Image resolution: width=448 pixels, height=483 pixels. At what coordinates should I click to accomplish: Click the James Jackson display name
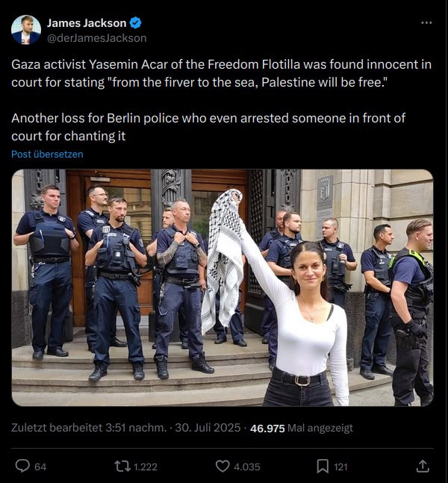(x=87, y=23)
